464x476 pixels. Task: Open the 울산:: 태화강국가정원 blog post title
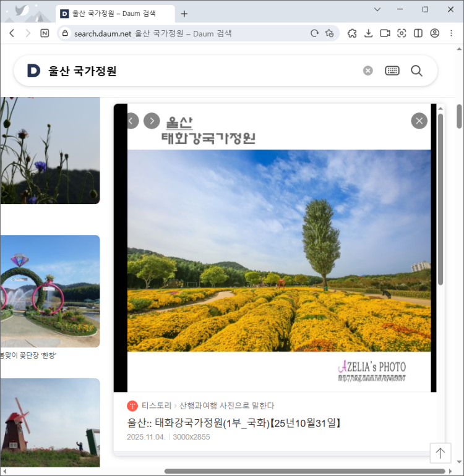click(x=234, y=423)
